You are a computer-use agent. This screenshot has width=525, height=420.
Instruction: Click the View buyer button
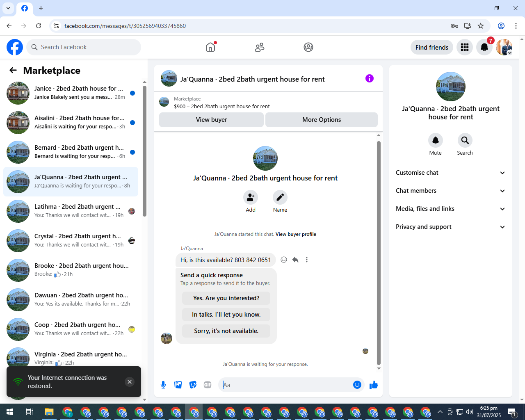click(211, 120)
